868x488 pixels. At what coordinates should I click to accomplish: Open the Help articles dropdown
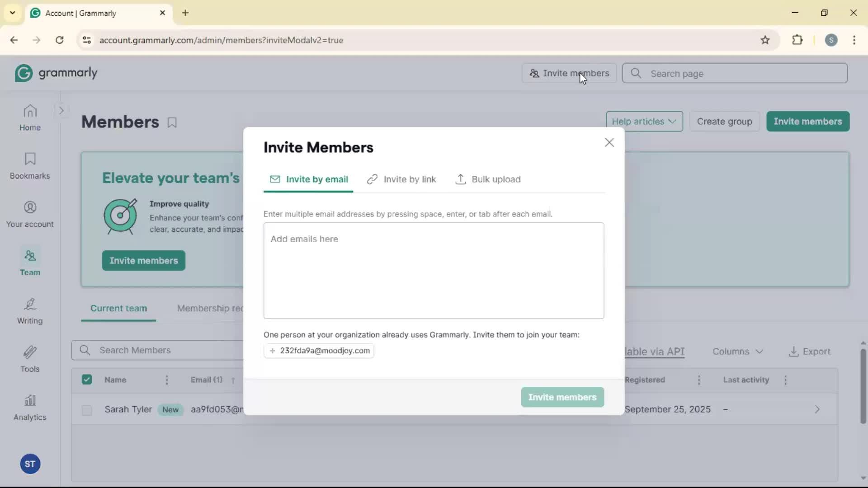[x=644, y=122]
